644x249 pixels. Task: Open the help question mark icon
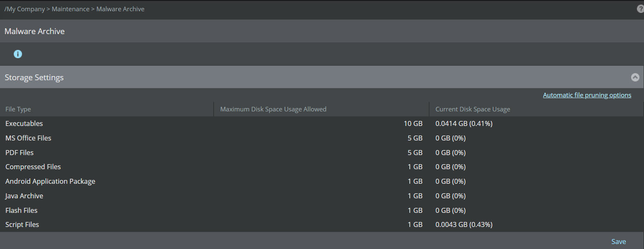point(641,9)
